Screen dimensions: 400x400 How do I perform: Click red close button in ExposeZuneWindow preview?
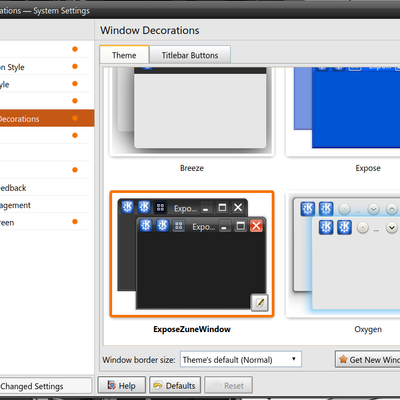256,226
